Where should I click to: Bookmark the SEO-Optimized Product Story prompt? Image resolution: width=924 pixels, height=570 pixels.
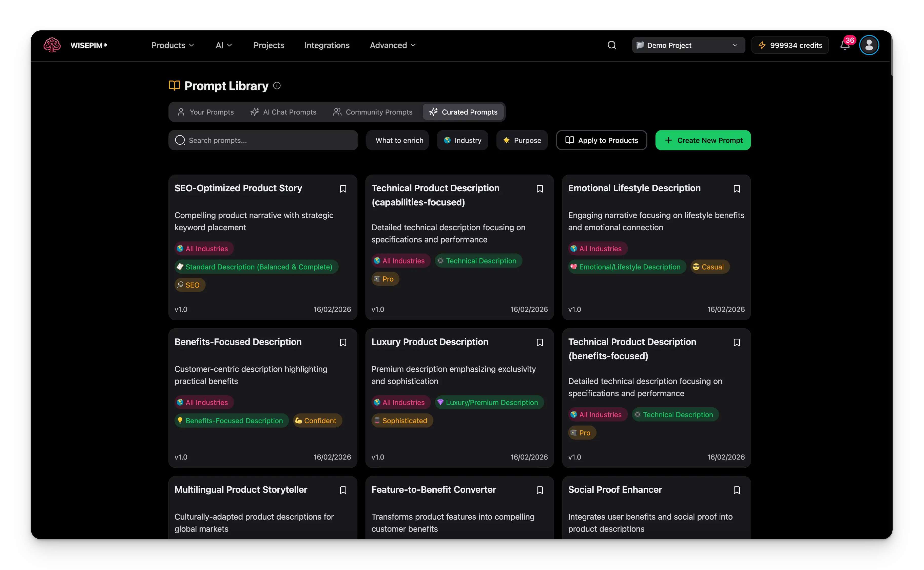[343, 188]
